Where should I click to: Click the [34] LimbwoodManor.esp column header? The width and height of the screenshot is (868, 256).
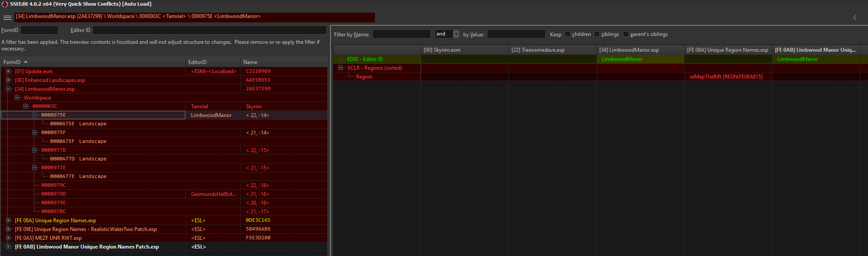tap(640, 50)
